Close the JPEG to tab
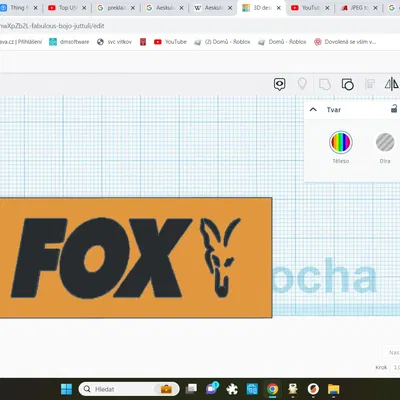400x400 pixels. click(x=375, y=8)
